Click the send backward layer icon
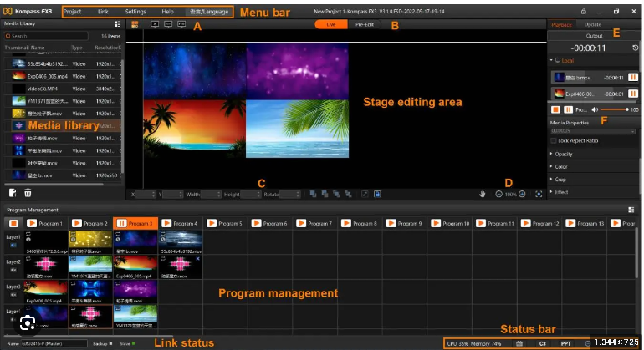The image size is (644, 350). (x=336, y=194)
